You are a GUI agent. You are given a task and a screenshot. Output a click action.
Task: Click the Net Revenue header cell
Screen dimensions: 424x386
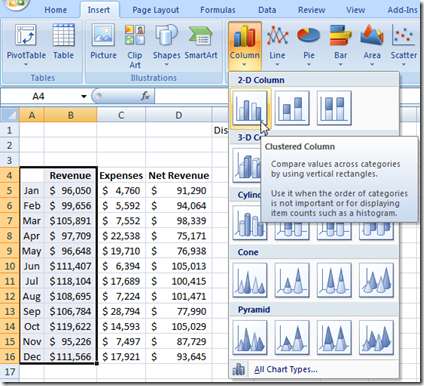[x=179, y=176]
